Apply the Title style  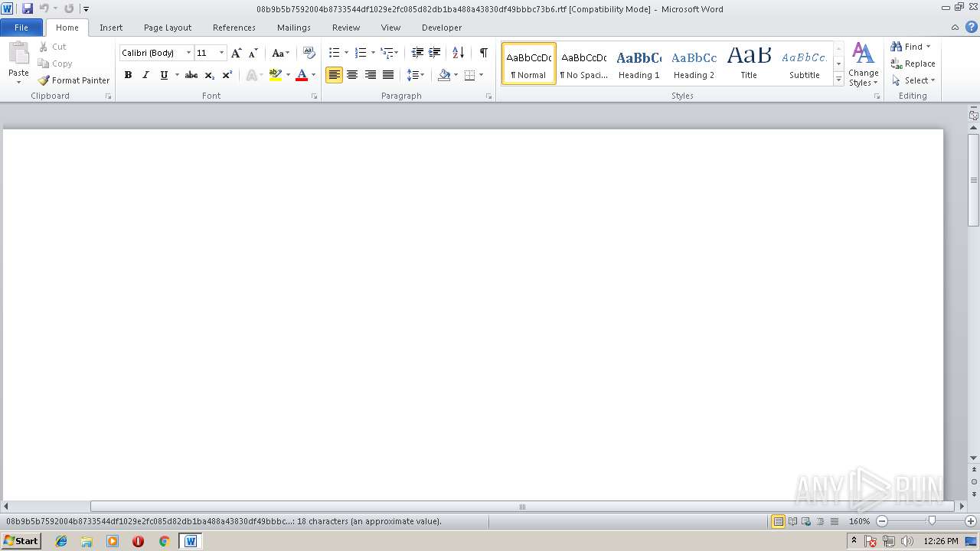coord(749,64)
